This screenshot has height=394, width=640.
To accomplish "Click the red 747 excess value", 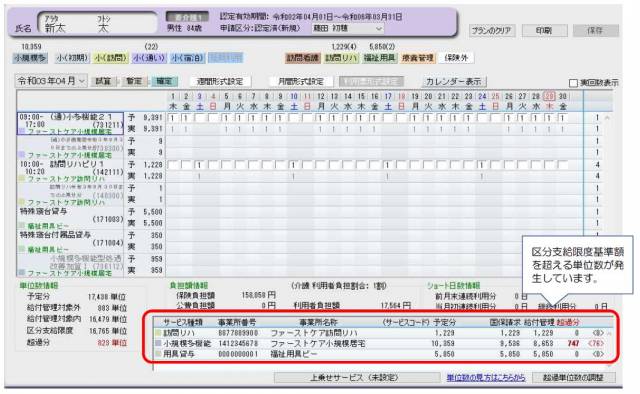I will coord(573,344).
